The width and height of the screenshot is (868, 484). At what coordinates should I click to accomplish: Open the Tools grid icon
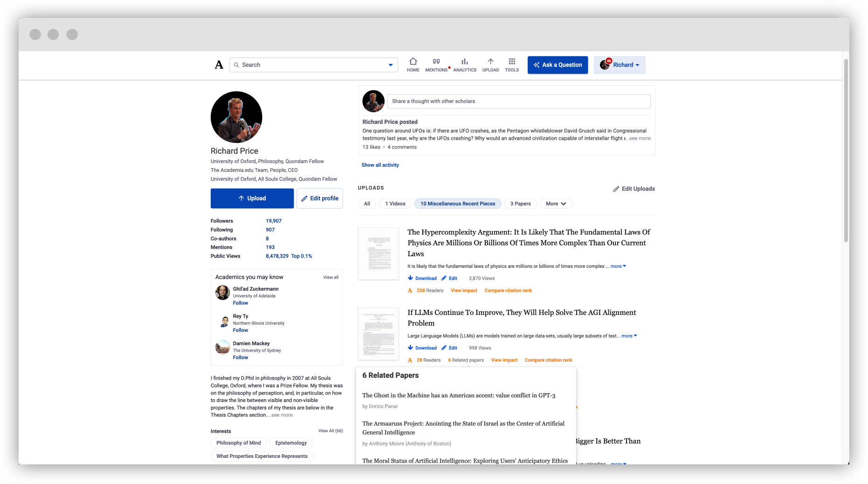click(x=511, y=65)
